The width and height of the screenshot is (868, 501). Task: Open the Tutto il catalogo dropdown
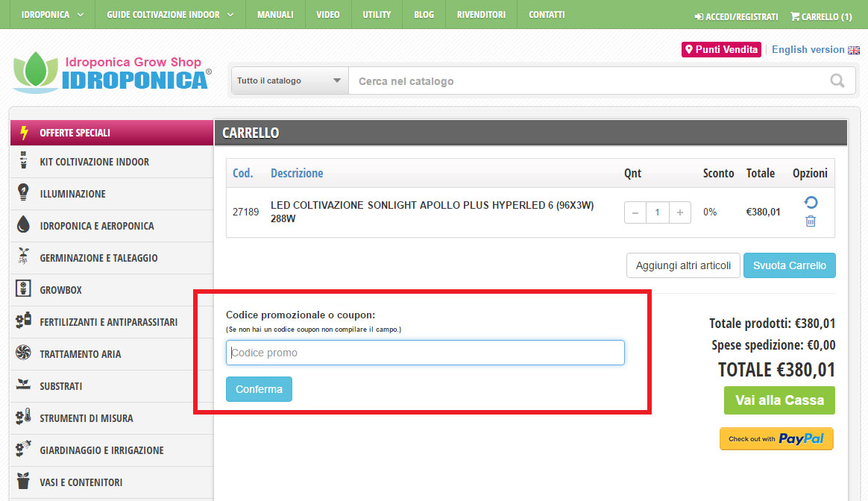tap(289, 81)
